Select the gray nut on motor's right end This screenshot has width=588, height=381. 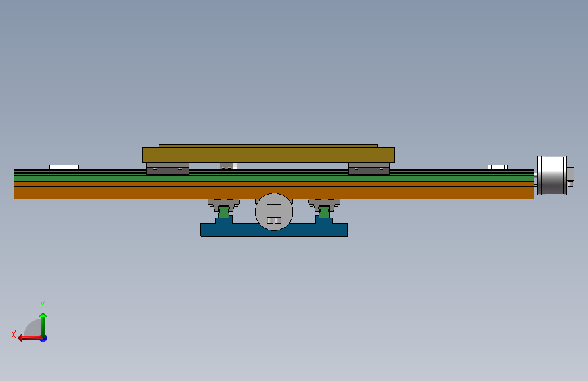(570, 174)
